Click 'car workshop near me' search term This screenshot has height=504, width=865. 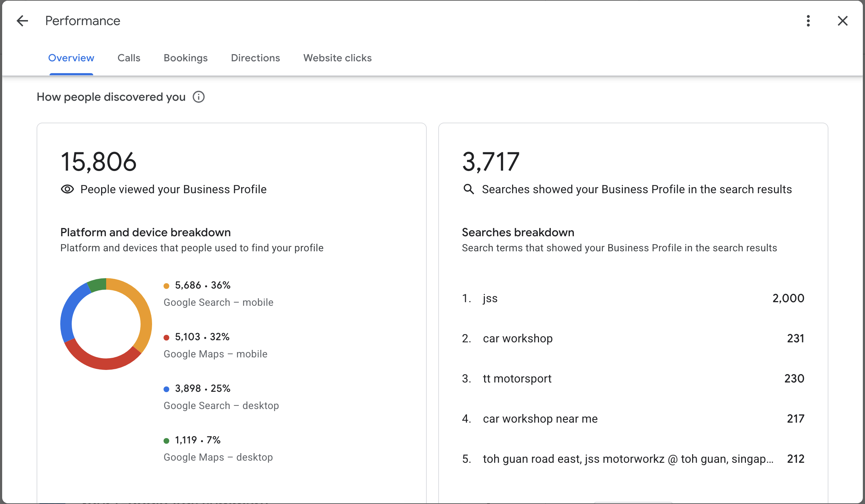(540, 419)
